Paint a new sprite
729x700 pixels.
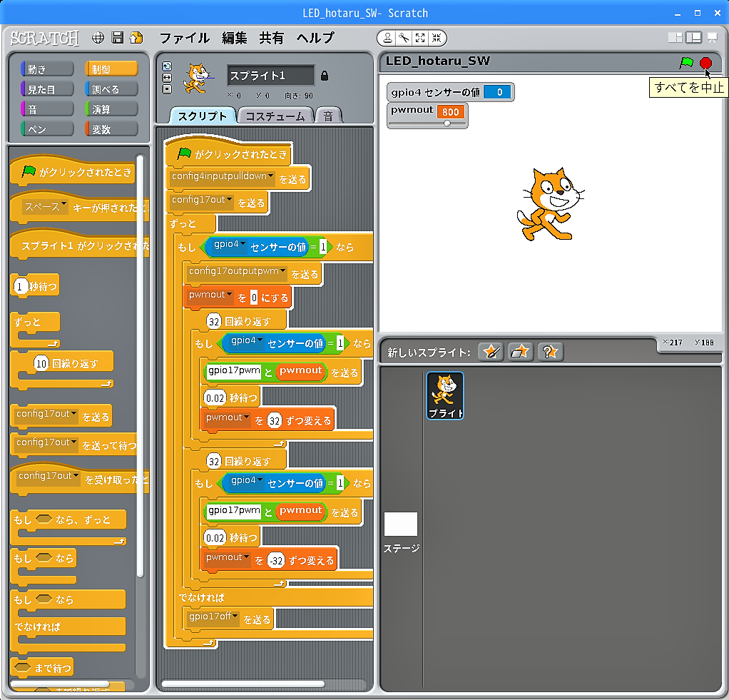pos(491,352)
